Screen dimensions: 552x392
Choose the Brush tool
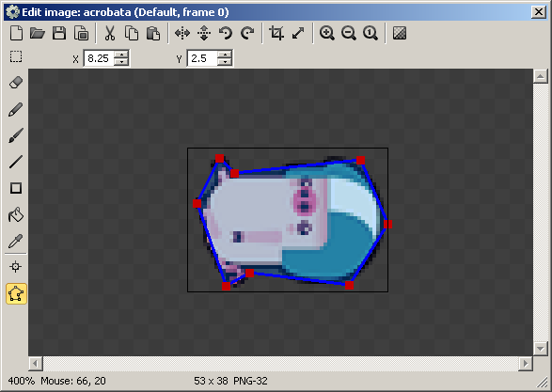click(16, 135)
